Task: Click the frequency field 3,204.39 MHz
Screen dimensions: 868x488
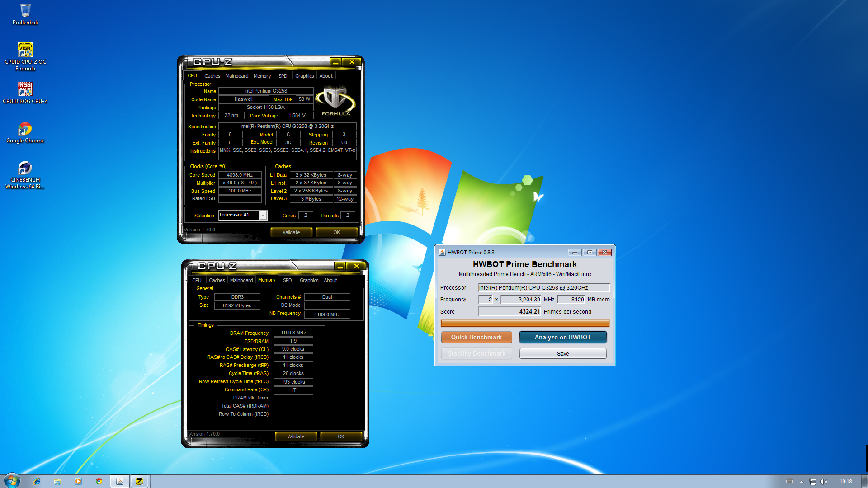Action: pos(521,299)
